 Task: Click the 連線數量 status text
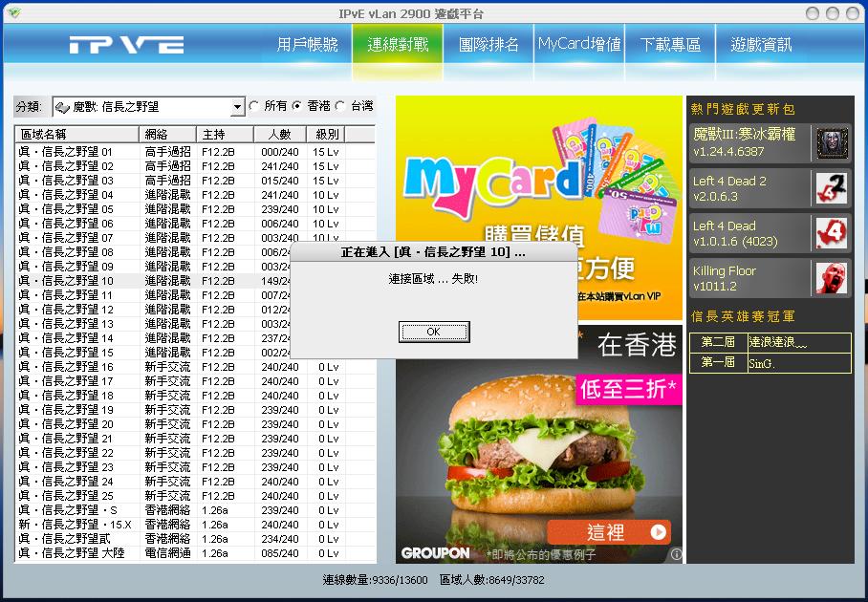click(376, 580)
